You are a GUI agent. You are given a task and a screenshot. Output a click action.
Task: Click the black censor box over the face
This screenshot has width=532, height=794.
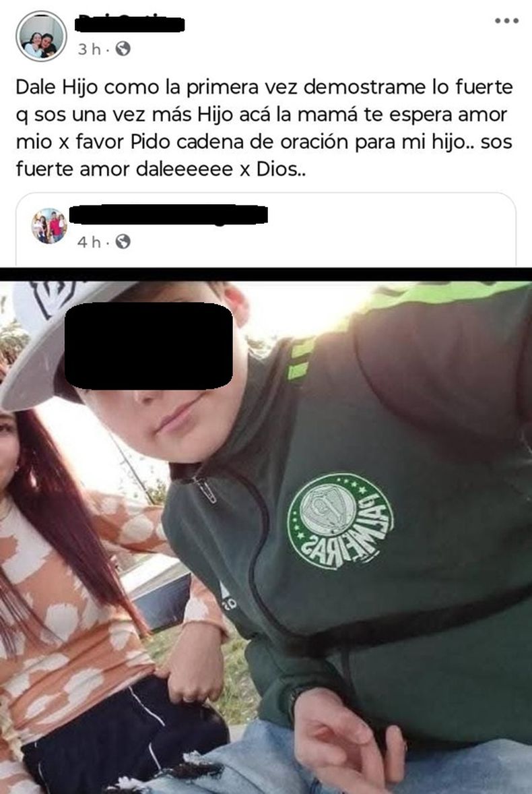pos(149,346)
